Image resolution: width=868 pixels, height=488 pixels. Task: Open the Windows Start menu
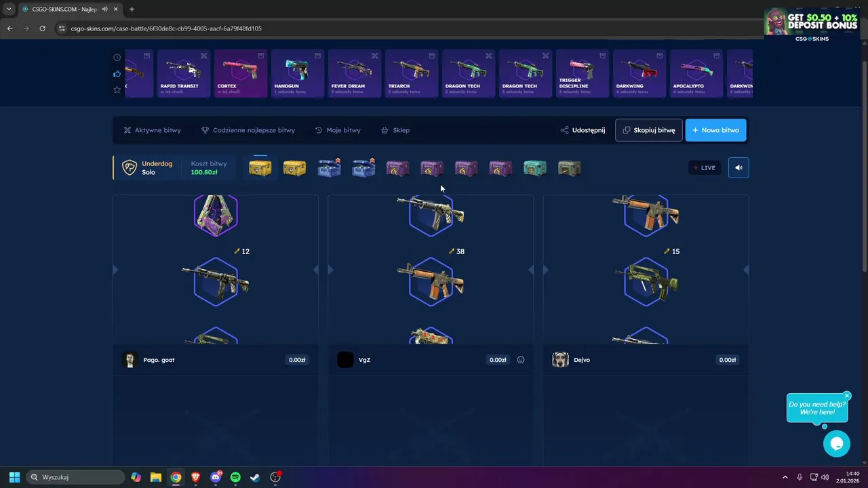14,477
